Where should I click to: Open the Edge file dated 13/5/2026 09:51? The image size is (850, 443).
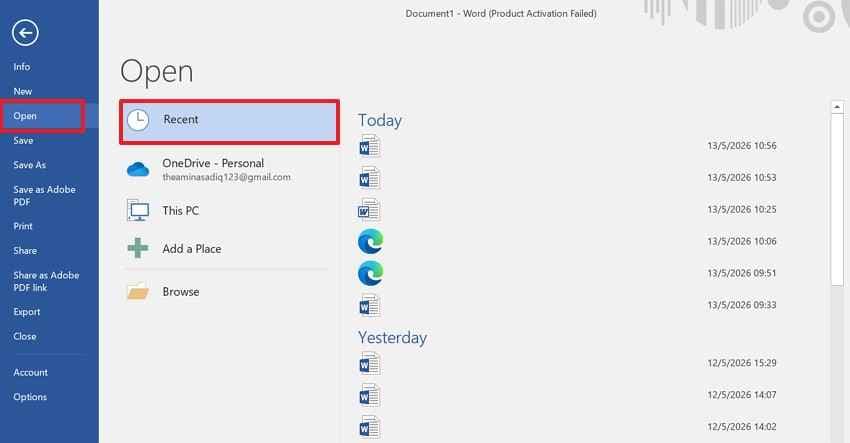pos(370,273)
